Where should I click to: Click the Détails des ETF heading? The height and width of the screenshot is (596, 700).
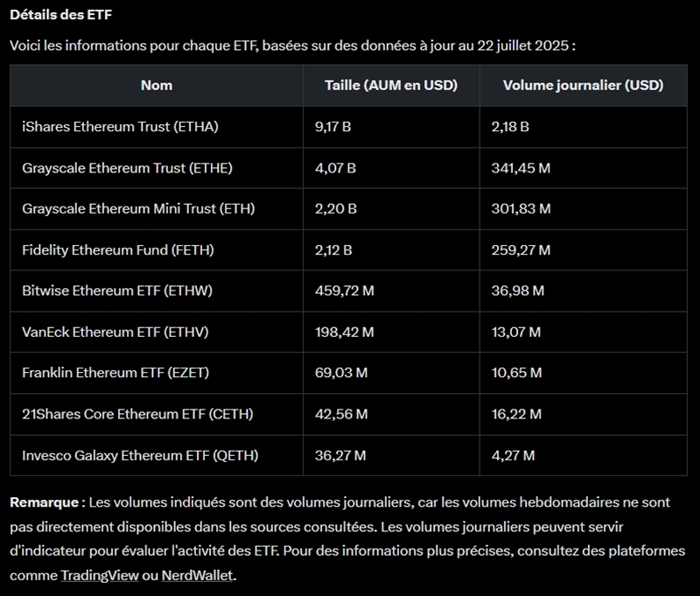[x=60, y=15]
